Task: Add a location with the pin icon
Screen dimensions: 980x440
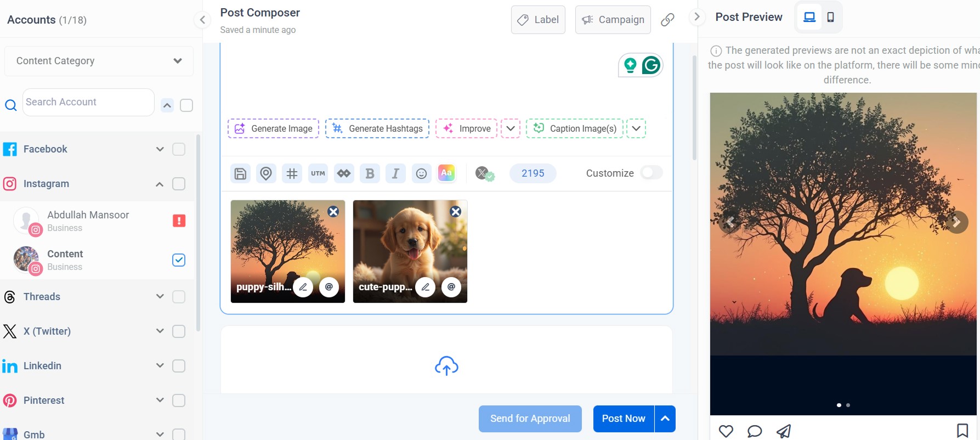Action: point(266,174)
